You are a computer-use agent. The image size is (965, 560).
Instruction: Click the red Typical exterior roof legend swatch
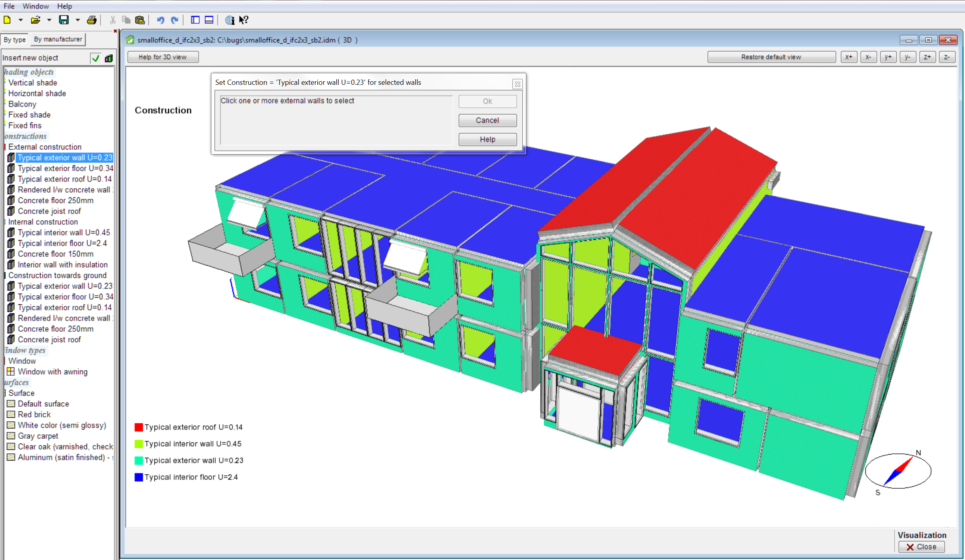138,427
